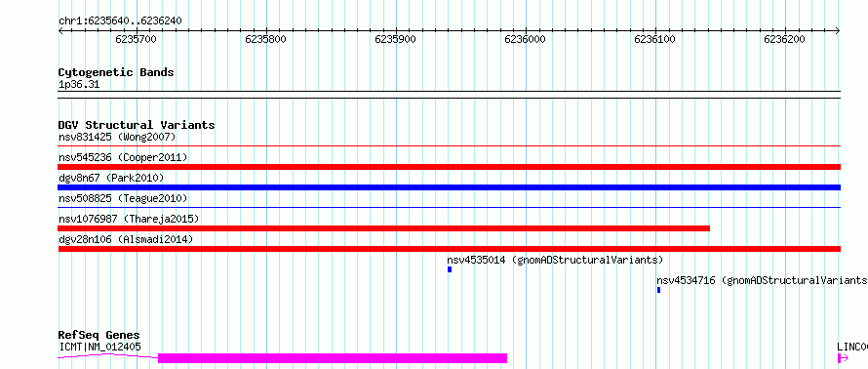Open the RefSeq Genes track heading
Viewport: 868px width, 369px height.
99,335
